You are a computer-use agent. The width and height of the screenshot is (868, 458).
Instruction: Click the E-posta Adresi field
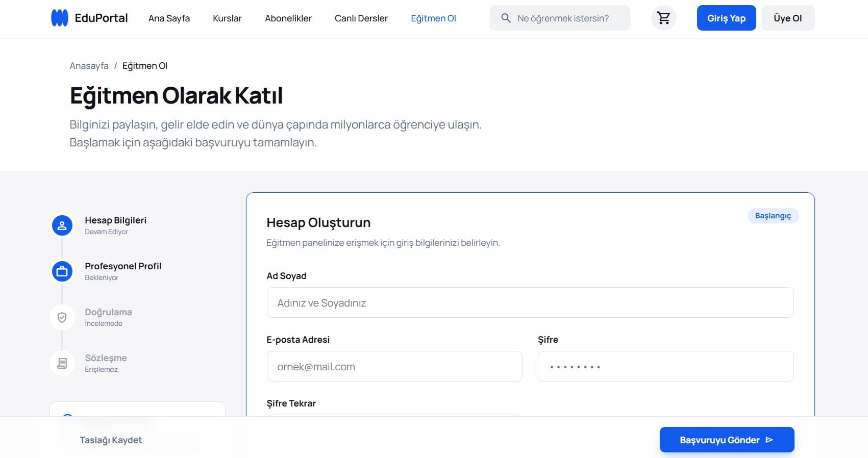click(394, 367)
